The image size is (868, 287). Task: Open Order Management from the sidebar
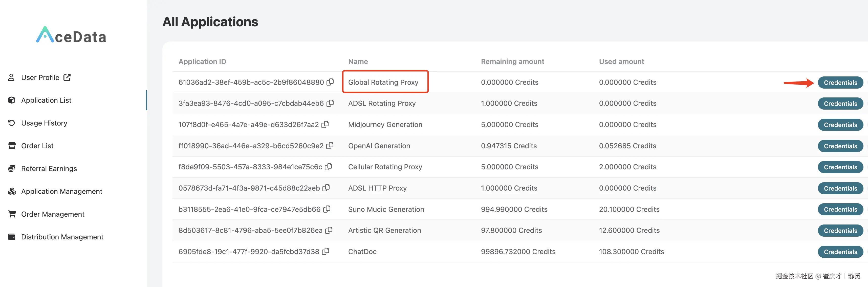coord(53,214)
